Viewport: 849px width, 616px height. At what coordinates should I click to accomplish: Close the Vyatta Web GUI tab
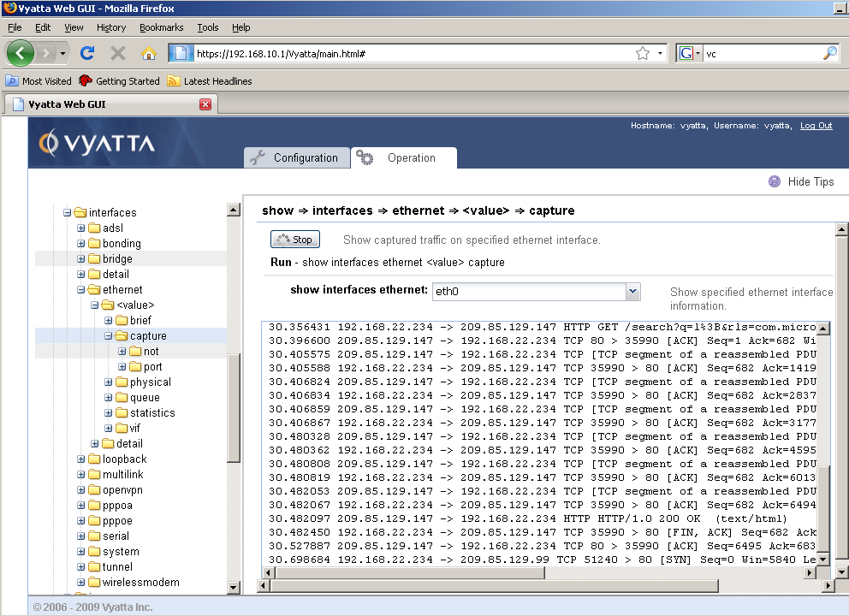(x=205, y=104)
